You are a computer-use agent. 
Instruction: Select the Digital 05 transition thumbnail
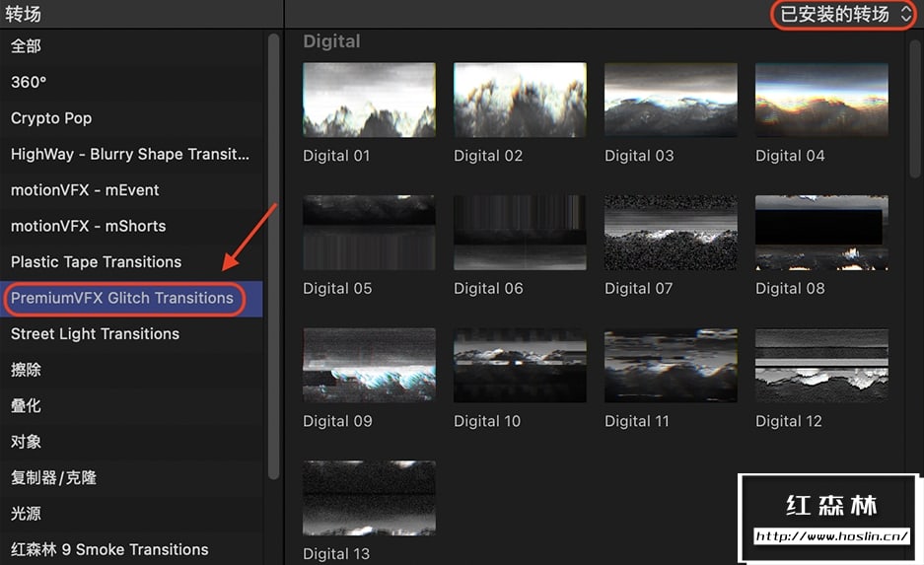(x=370, y=233)
